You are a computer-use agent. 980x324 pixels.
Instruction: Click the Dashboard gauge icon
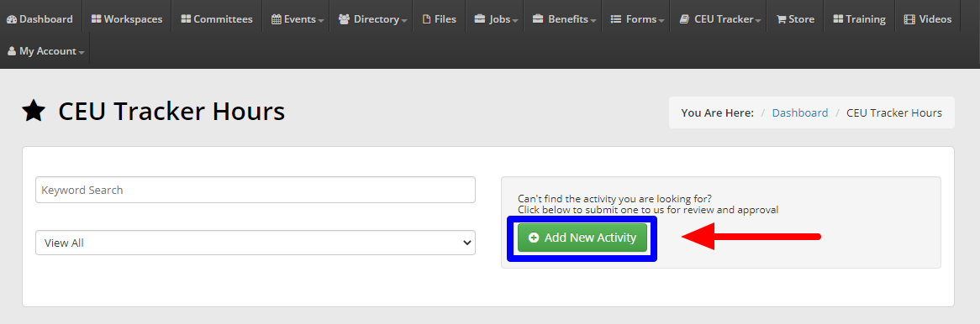click(11, 19)
